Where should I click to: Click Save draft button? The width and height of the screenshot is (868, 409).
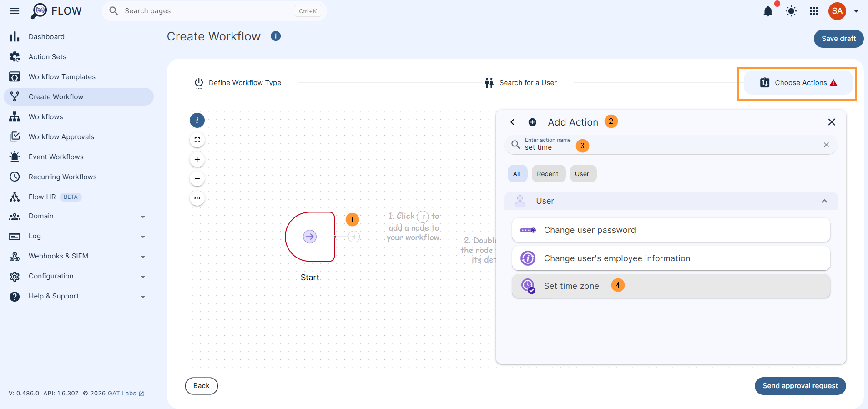pyautogui.click(x=838, y=39)
